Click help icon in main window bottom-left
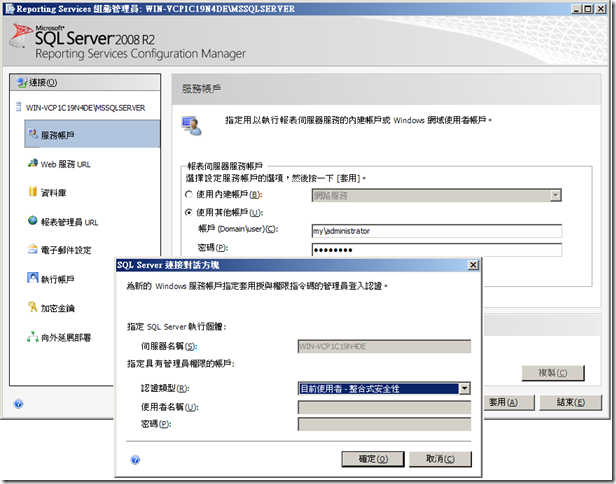The height and width of the screenshot is (484, 616). click(18, 403)
